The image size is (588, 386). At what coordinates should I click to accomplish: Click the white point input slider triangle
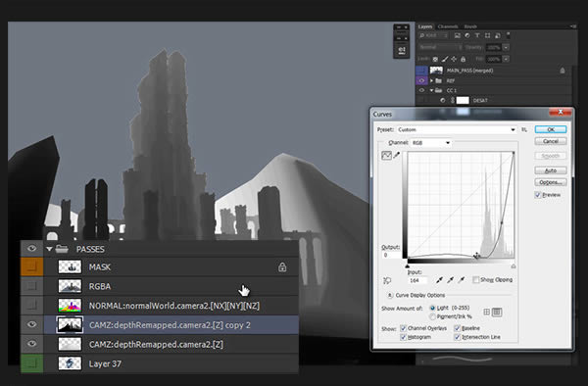coord(514,266)
